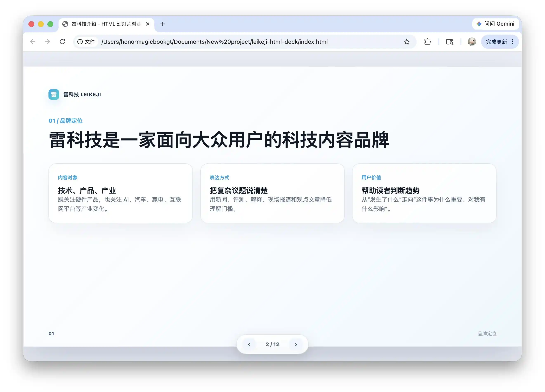Click the red close window button

click(31, 24)
